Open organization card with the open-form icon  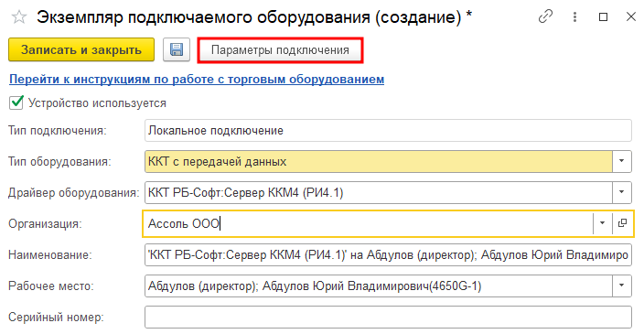[x=622, y=223]
